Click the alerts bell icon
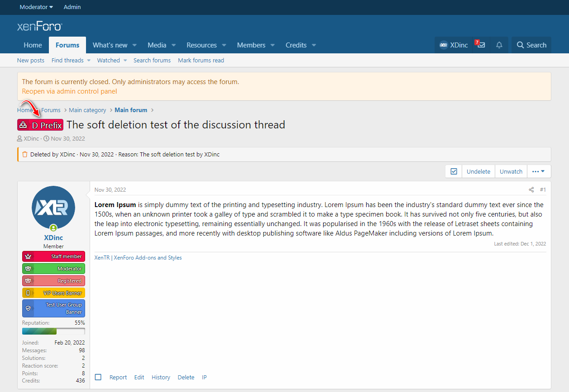 coord(499,45)
